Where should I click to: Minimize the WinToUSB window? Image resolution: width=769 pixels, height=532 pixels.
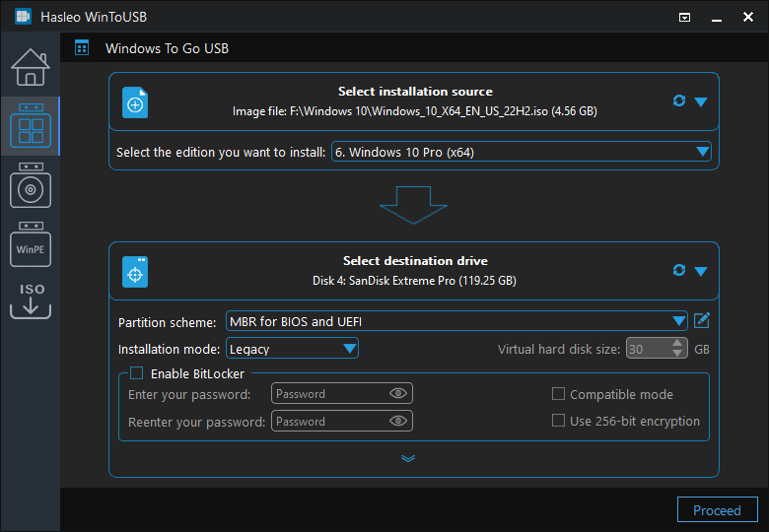coord(717,18)
